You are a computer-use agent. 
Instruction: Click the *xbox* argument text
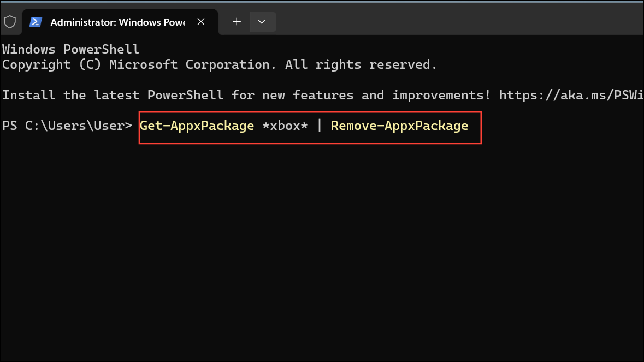[285, 126]
